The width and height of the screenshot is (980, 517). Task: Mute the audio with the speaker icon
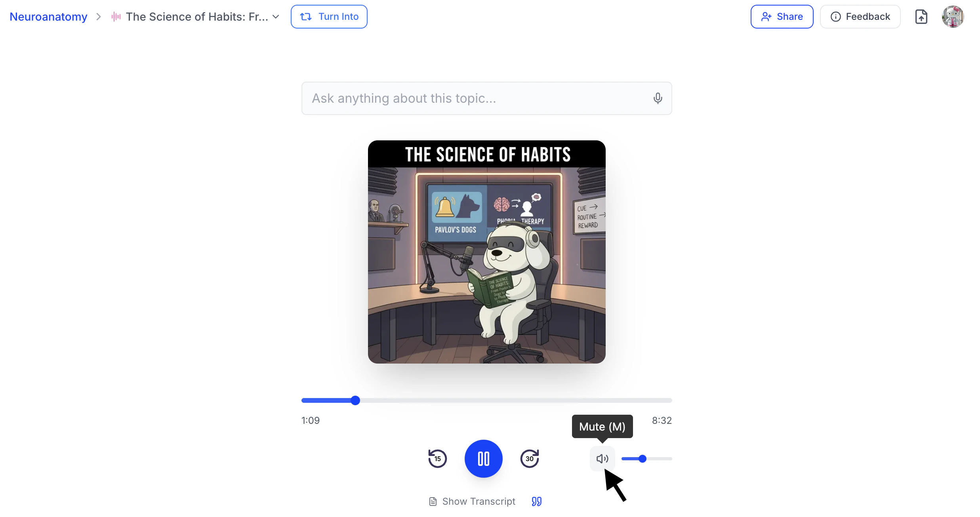tap(602, 459)
